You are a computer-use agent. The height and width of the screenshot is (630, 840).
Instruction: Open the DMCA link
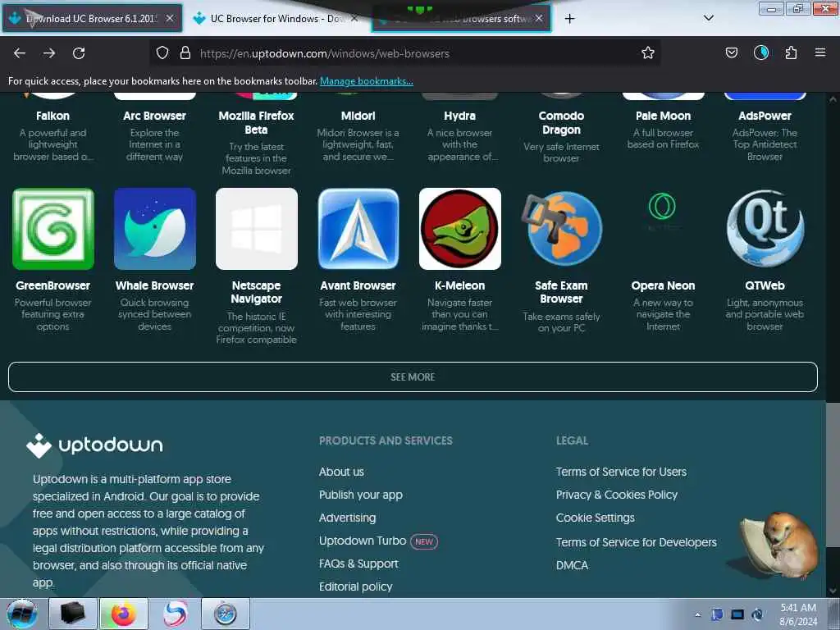pos(572,566)
